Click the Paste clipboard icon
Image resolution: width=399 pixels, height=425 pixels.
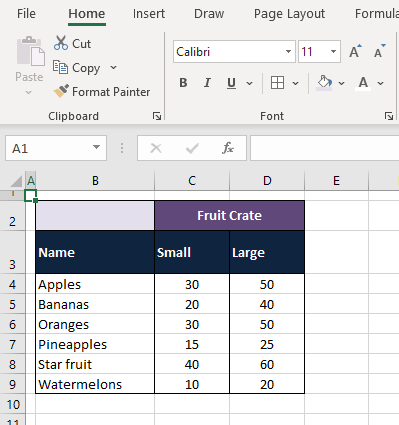[x=30, y=51]
